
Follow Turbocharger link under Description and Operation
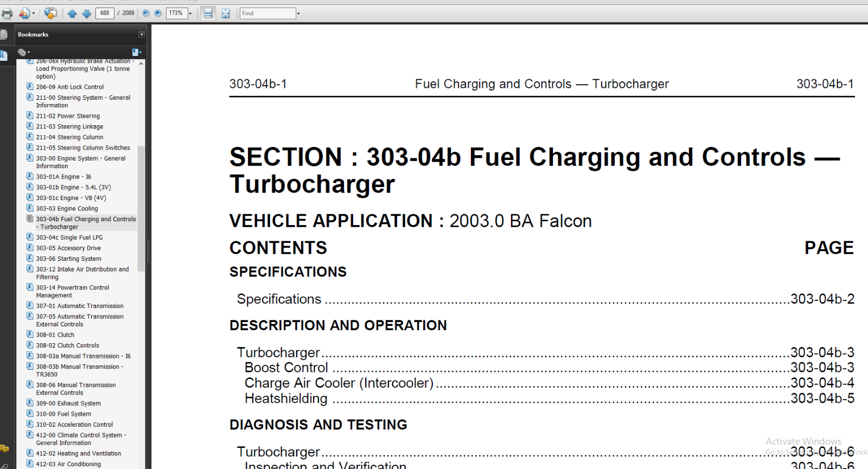546,352
